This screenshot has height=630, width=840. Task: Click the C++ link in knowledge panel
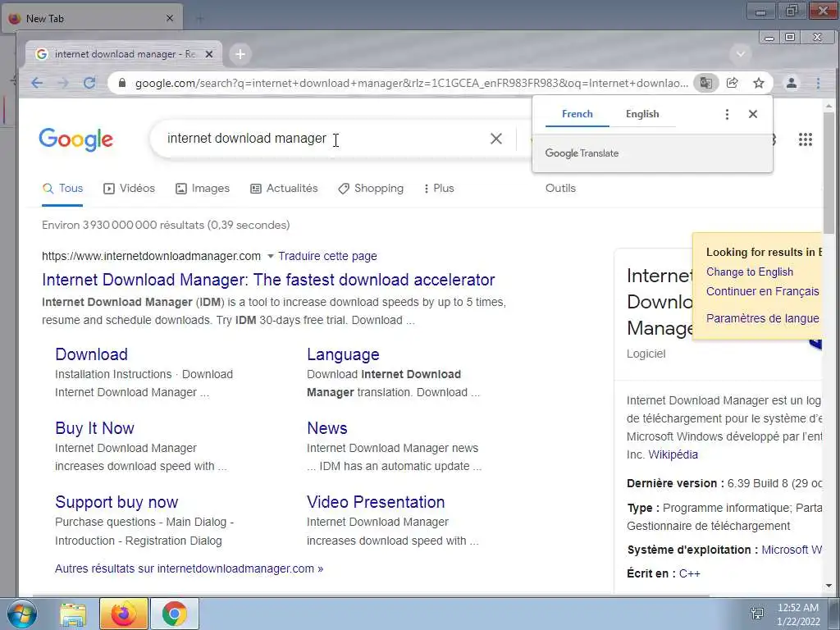coord(689,573)
